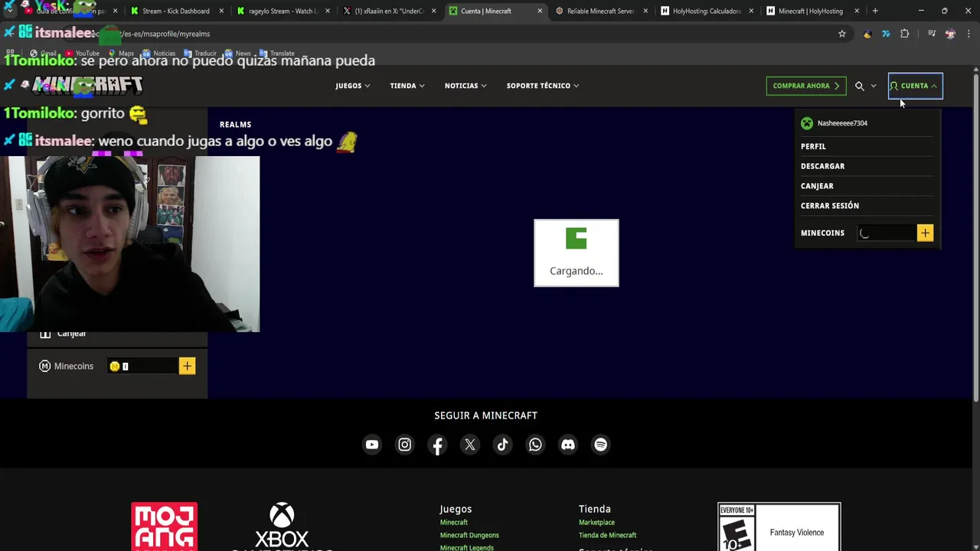Switch to HolyHosting Calculadora tab
The height and width of the screenshot is (551, 980).
pyautogui.click(x=707, y=11)
